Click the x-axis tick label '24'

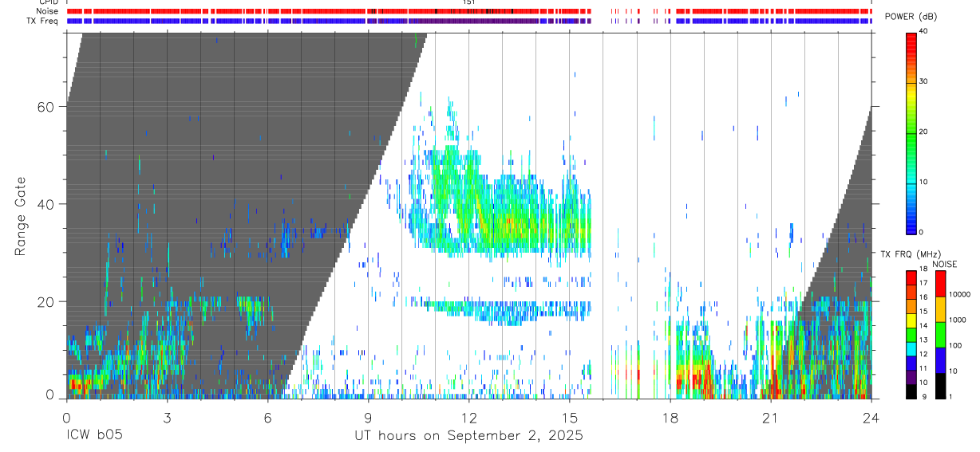click(871, 417)
